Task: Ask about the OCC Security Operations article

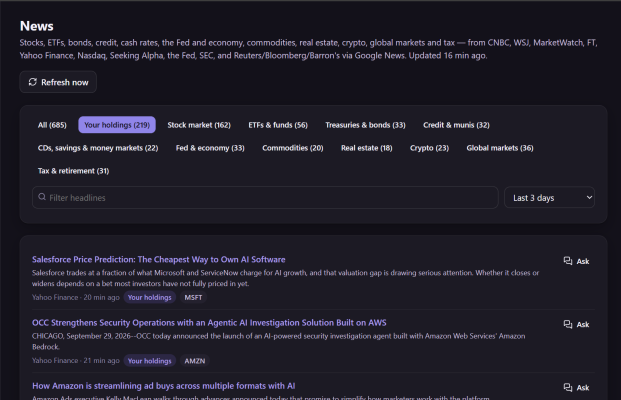Action: (576, 324)
